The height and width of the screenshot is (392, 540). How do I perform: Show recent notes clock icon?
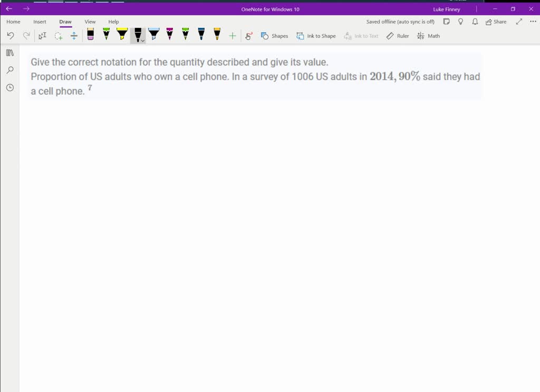9,87
